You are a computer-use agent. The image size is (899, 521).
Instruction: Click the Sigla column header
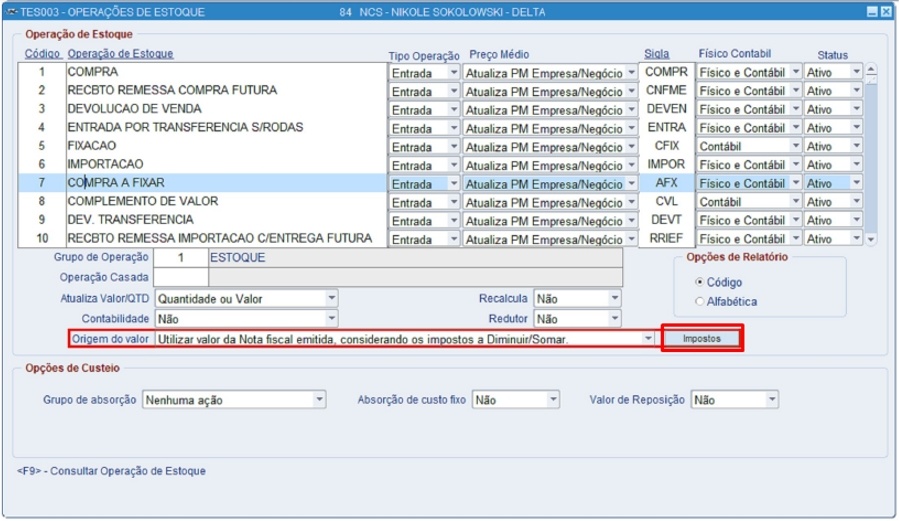tap(656, 53)
